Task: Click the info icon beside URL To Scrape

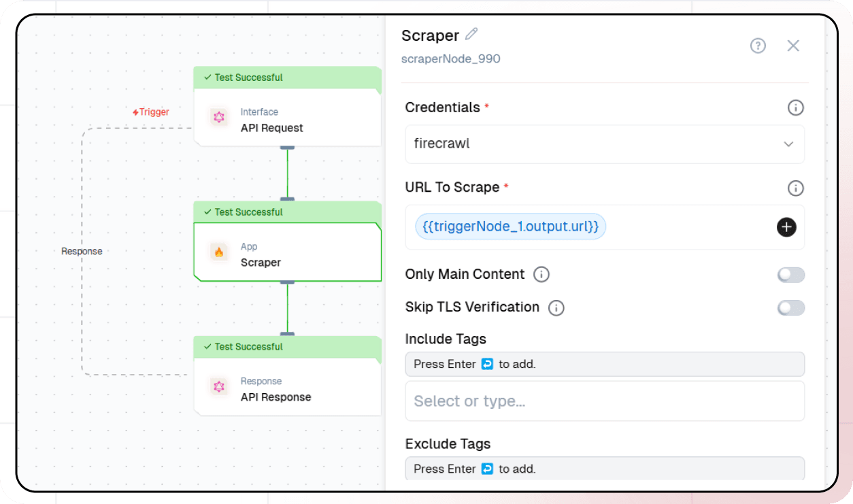Action: (x=796, y=188)
